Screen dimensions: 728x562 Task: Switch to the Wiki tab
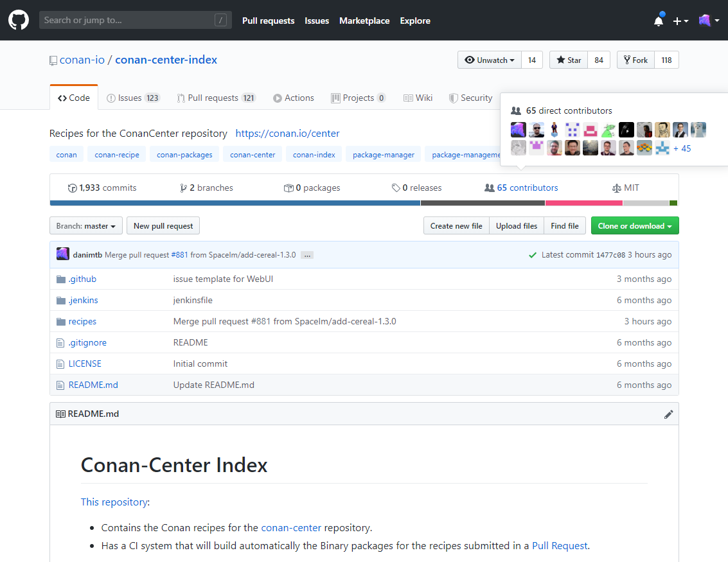click(x=418, y=98)
